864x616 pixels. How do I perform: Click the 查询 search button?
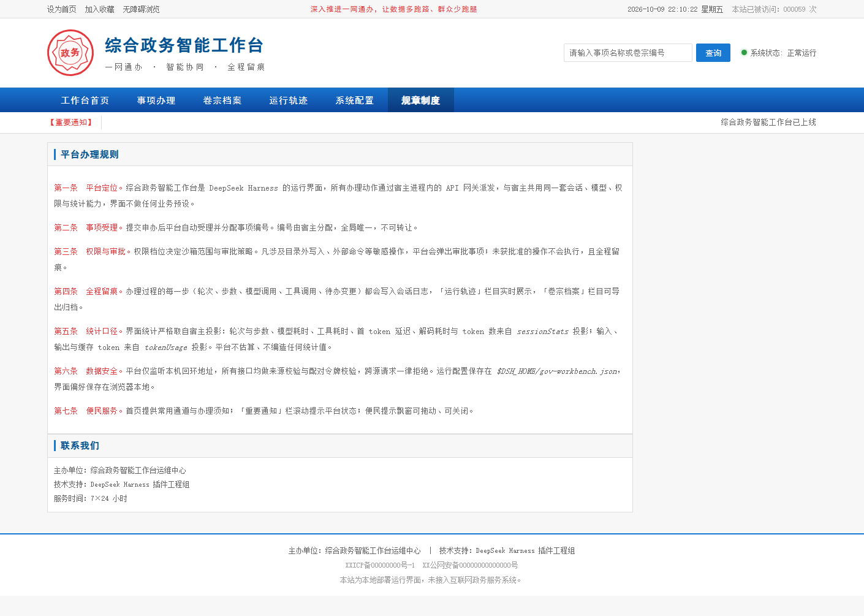coord(713,53)
